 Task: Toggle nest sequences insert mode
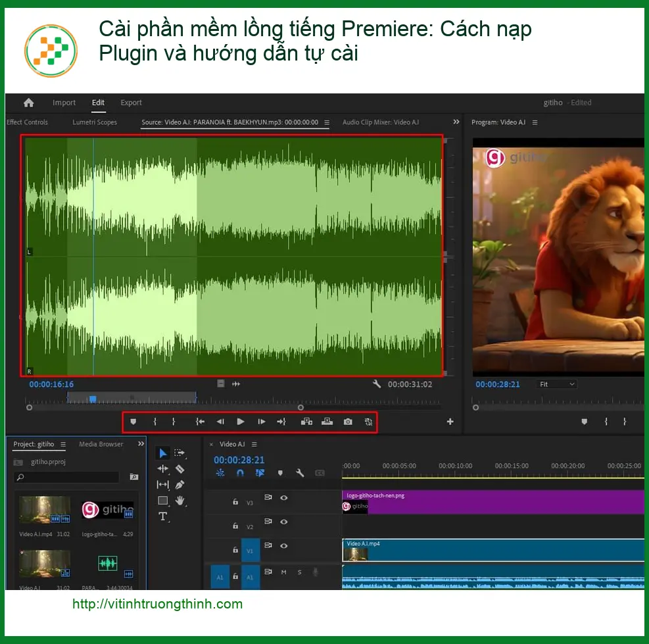[220, 472]
